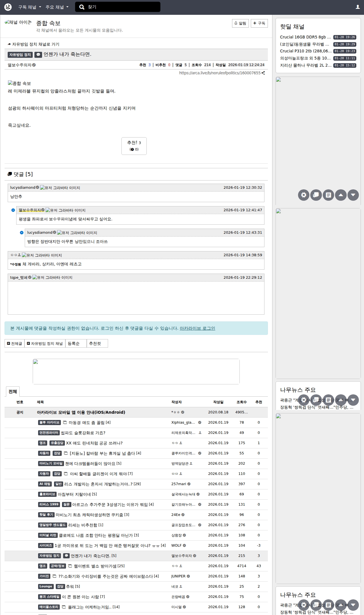Click the 아카라이브 로그인 link
The height and width of the screenshot is (615, 364).
tap(197, 328)
